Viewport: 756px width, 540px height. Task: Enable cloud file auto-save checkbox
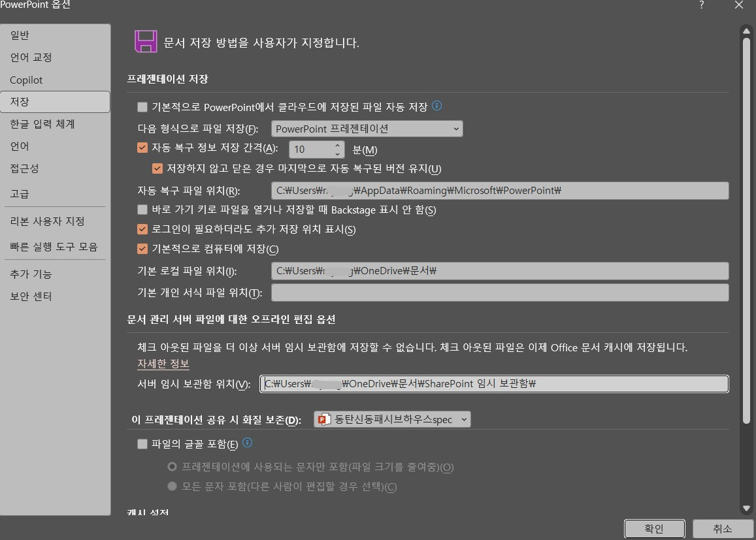tap(142, 107)
